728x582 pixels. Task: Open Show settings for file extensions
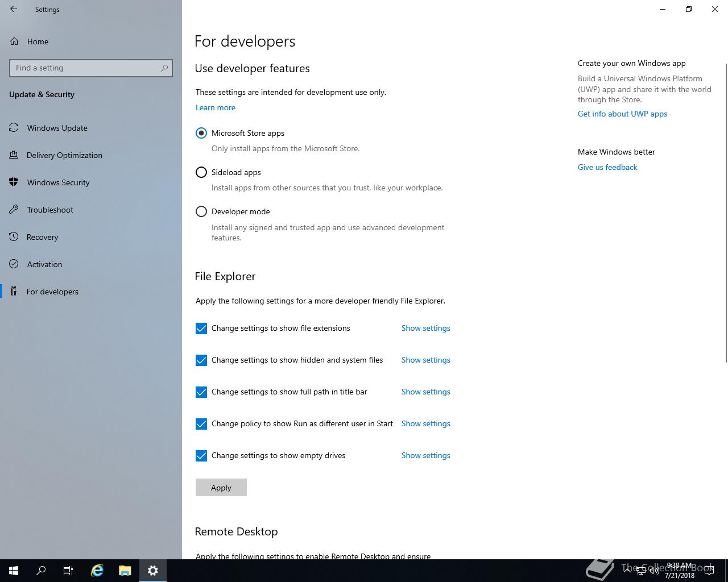pos(426,328)
